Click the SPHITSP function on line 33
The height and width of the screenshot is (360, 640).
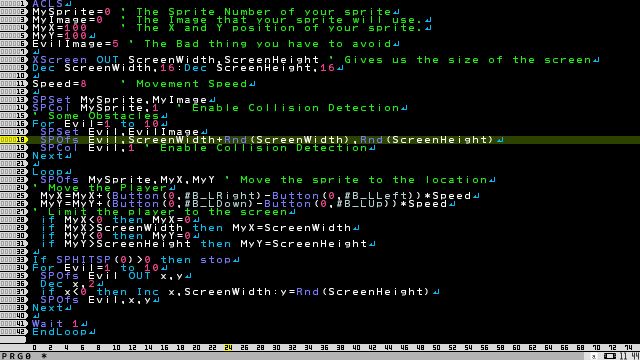point(84,260)
